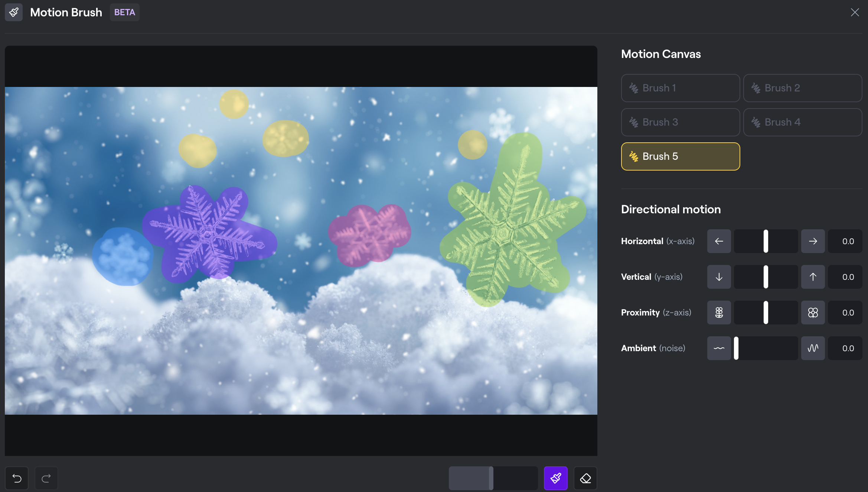Click vertical upward direction icon
The height and width of the screenshot is (492, 868).
point(812,276)
